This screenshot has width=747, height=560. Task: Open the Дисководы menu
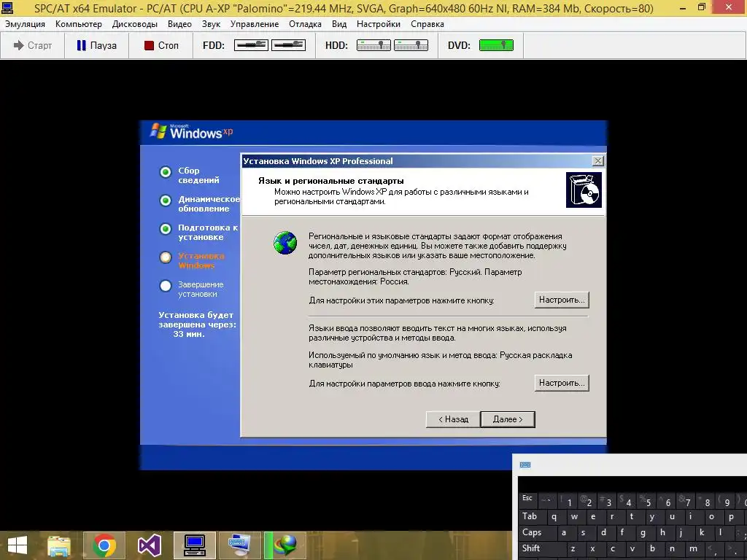pos(135,24)
